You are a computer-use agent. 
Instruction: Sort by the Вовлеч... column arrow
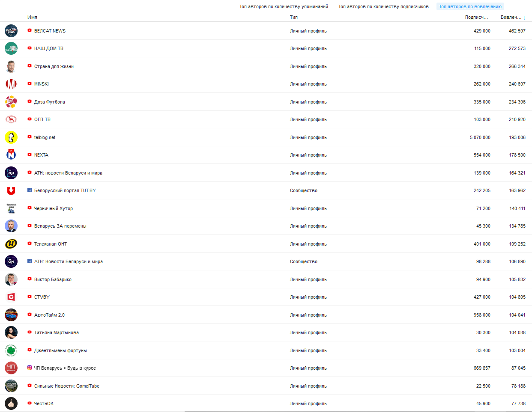click(524, 18)
